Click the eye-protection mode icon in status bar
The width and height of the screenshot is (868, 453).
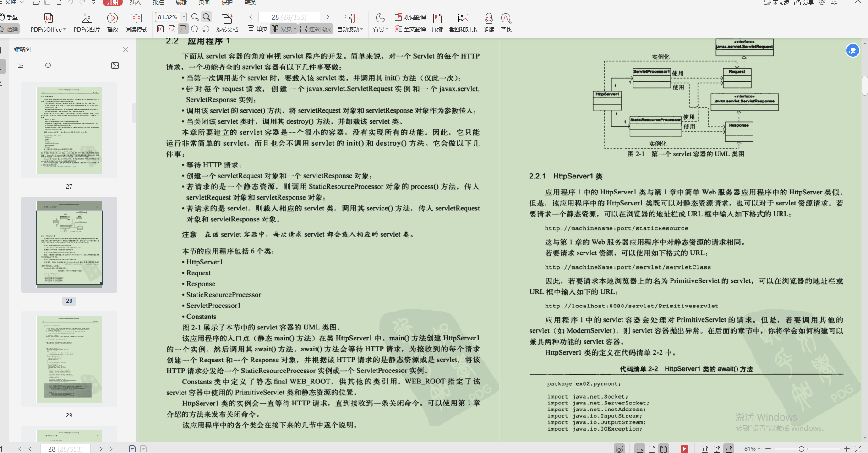tap(619, 448)
